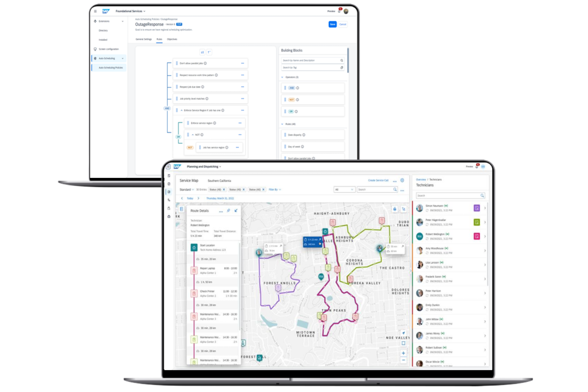Click the hamburger menu in Planning and Dispatching
Viewport: 588px width, 392px height.
(168, 167)
